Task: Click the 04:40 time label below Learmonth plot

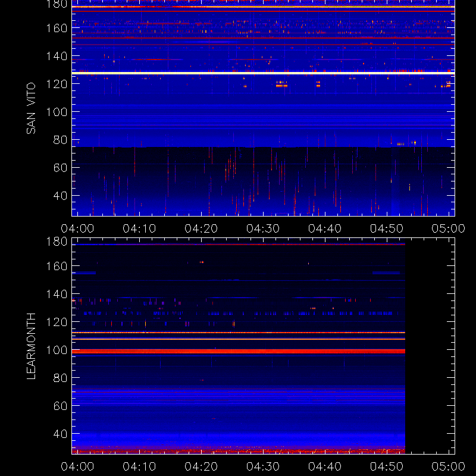Action: coord(325,466)
